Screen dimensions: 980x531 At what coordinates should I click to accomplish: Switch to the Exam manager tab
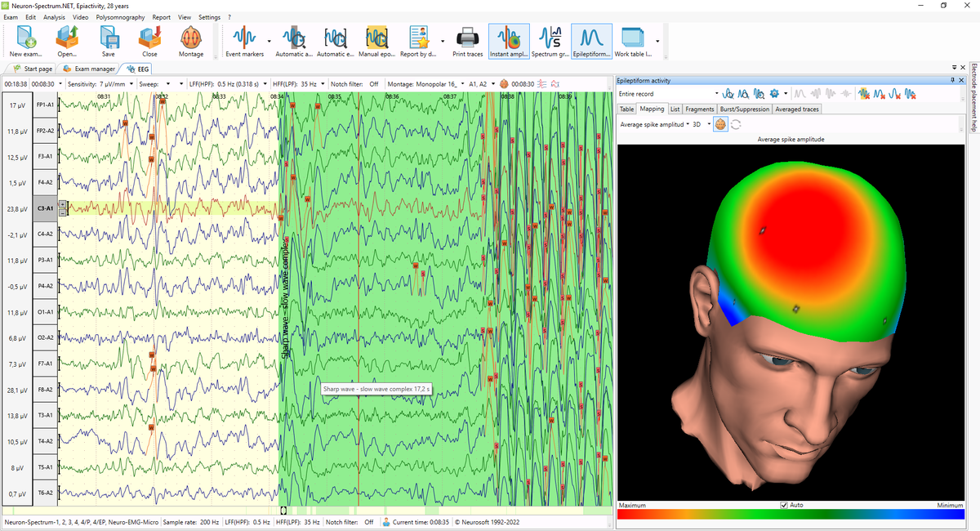point(88,69)
